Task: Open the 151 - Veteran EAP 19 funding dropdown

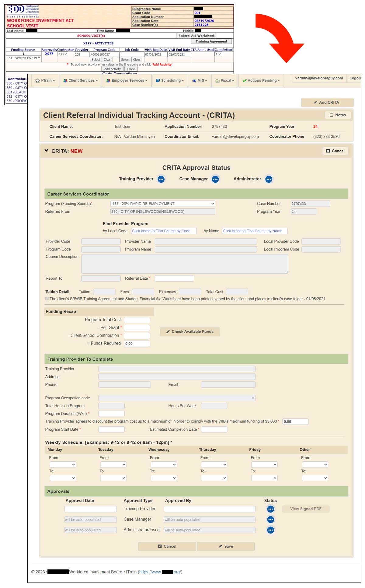Action: (x=23, y=58)
